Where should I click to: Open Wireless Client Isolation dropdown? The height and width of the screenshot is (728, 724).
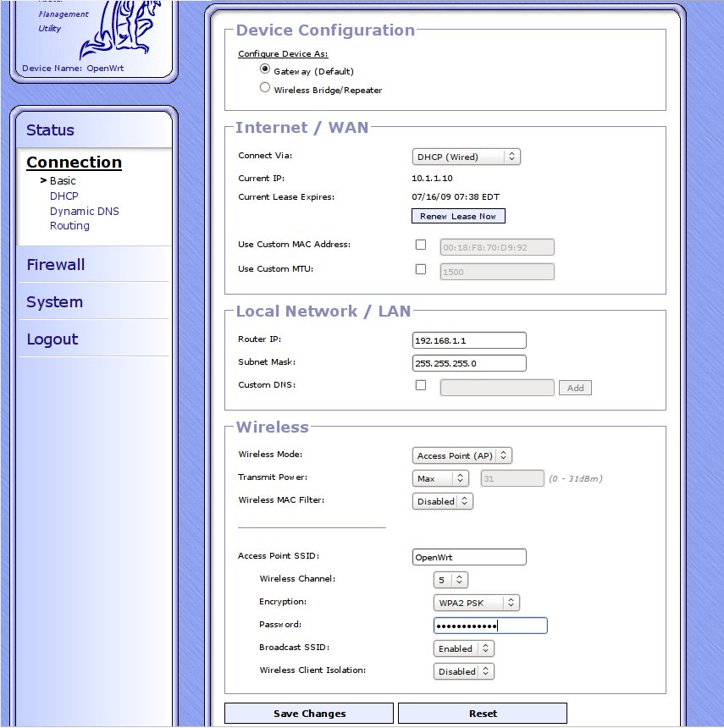[463, 671]
